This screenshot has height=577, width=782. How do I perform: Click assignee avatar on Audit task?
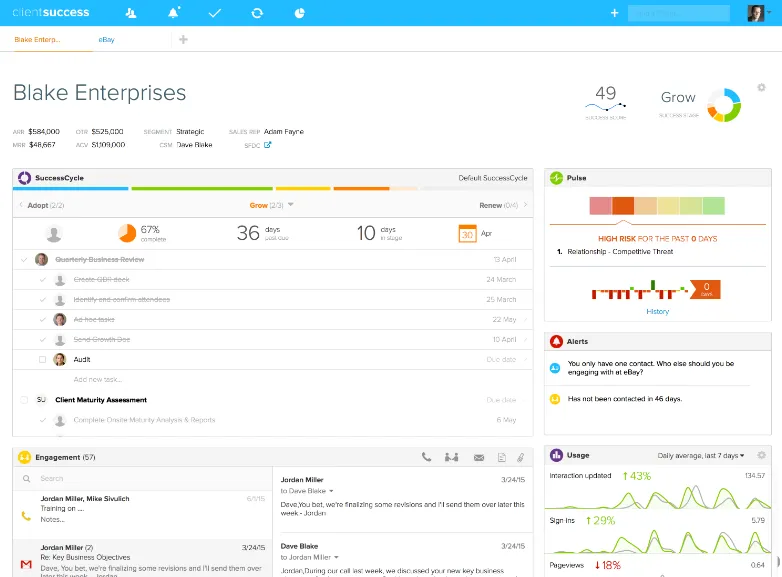(x=60, y=359)
